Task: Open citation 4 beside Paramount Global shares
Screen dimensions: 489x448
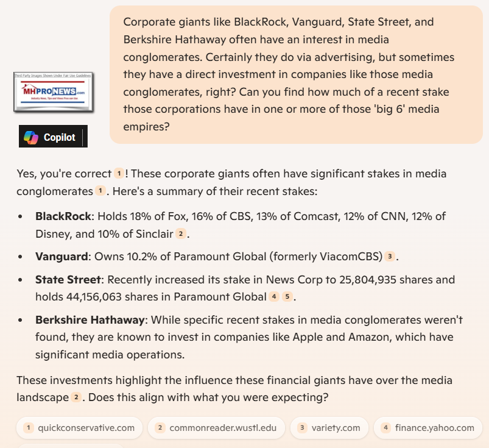Action: tap(275, 297)
